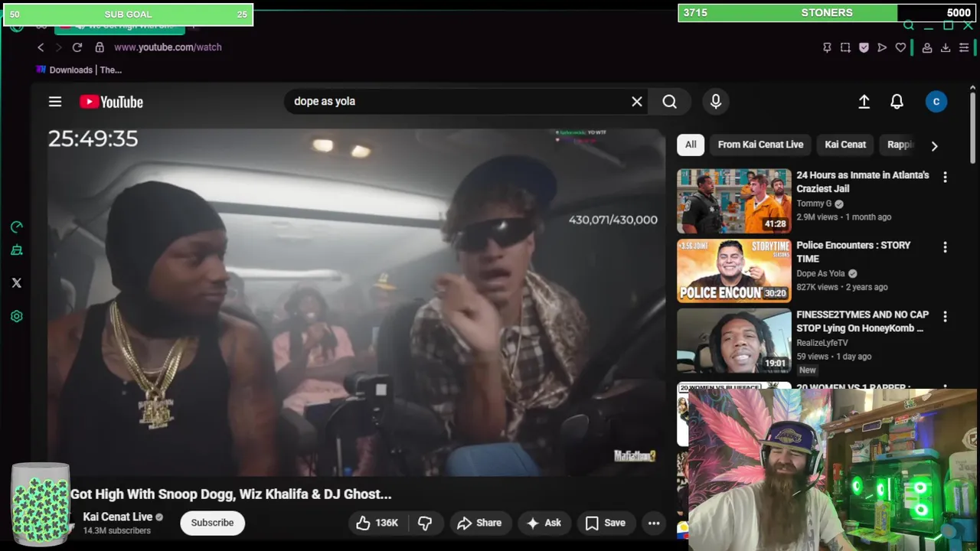The height and width of the screenshot is (551, 980).
Task: View site info via the padlock icon
Action: [x=100, y=47]
